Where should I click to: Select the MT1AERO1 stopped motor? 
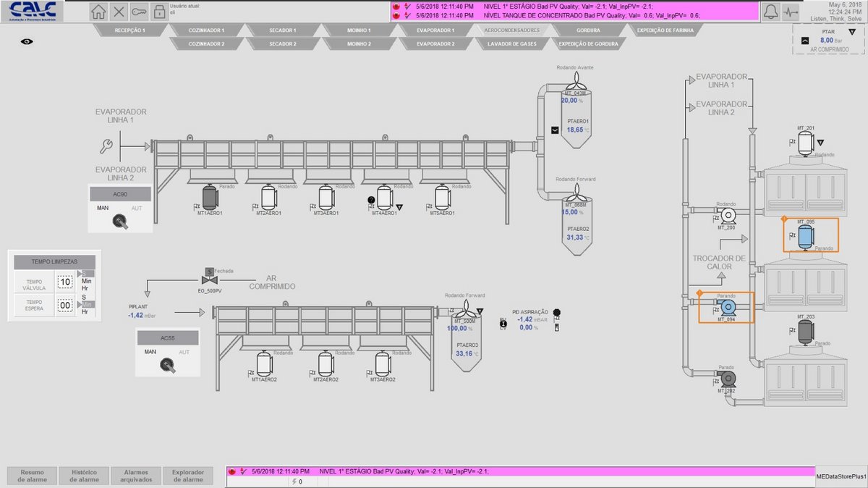tap(210, 196)
